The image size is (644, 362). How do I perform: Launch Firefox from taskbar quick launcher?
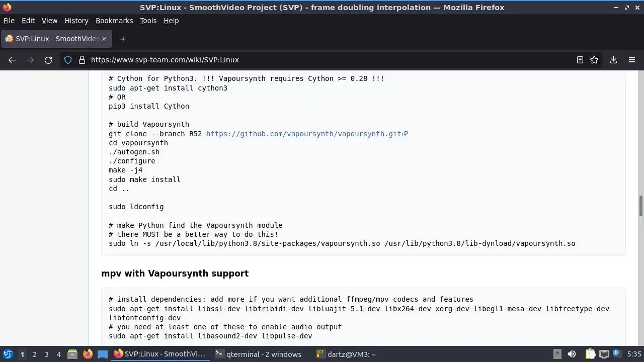(x=88, y=354)
